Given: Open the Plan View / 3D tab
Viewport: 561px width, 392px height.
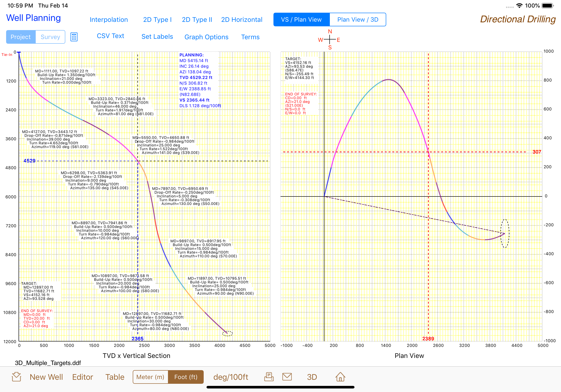Looking at the screenshot, I should [x=358, y=20].
